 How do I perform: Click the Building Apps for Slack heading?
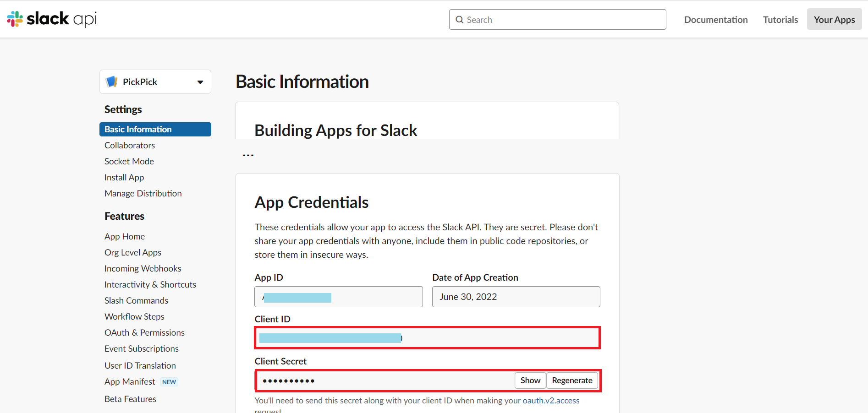335,130
